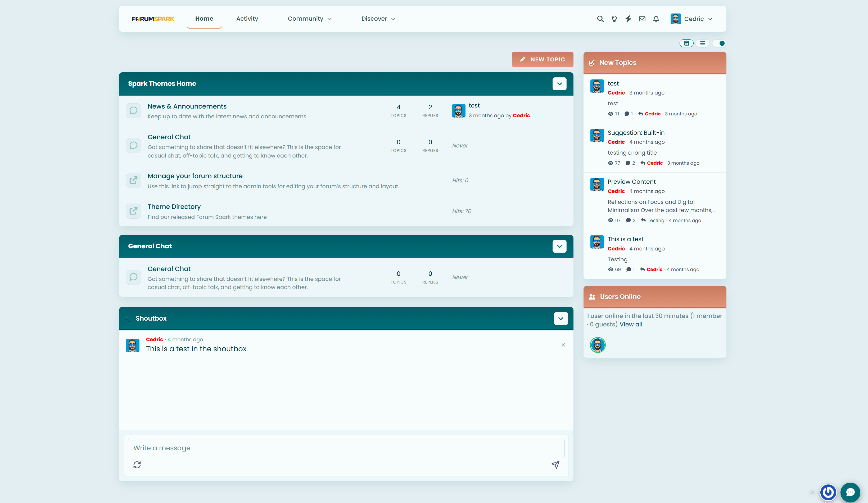Screen dimensions: 868x503
Task: Open News & Announcements forum
Action: pyautogui.click(x=187, y=106)
